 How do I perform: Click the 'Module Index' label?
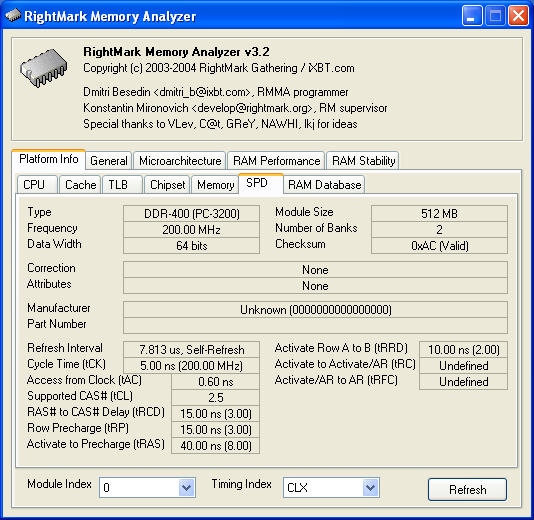coord(59,484)
